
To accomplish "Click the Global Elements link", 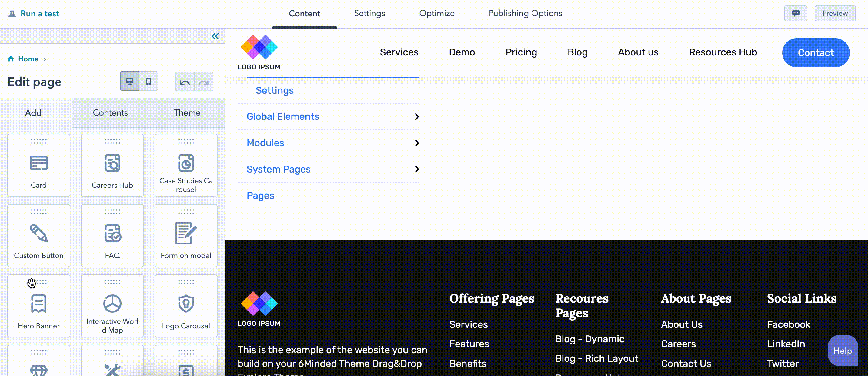I will click(x=283, y=117).
